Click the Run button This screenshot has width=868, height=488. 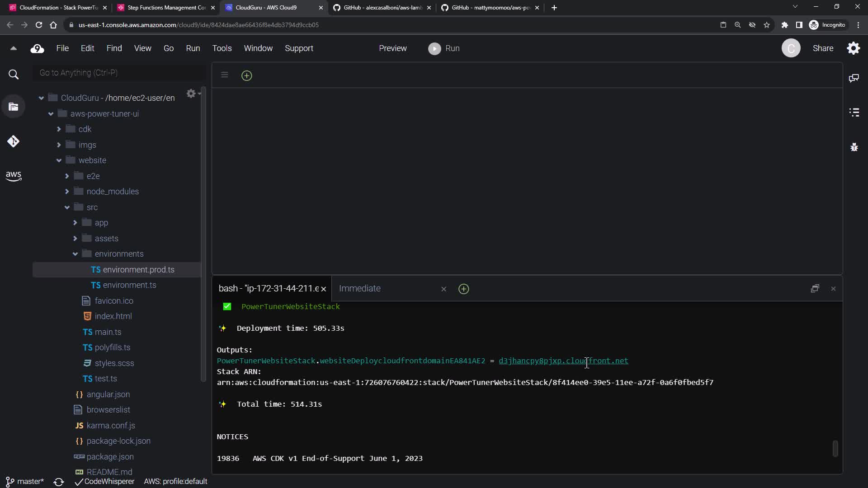pyautogui.click(x=444, y=48)
